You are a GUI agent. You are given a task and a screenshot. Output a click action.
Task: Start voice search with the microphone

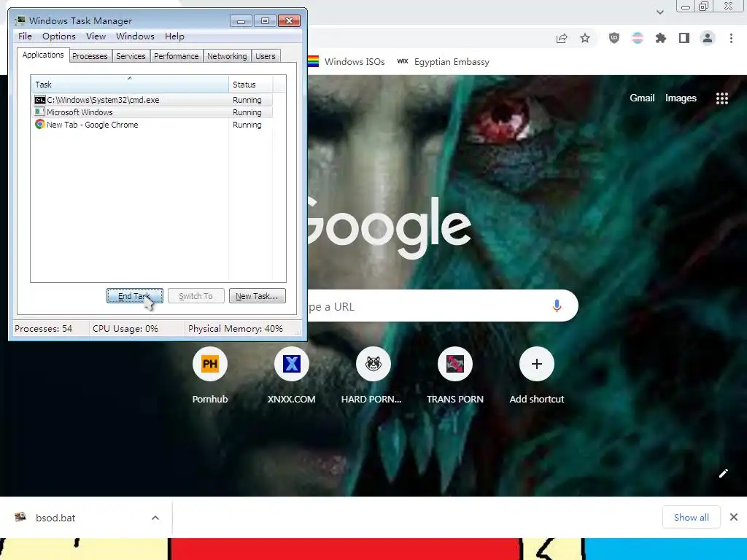(557, 306)
